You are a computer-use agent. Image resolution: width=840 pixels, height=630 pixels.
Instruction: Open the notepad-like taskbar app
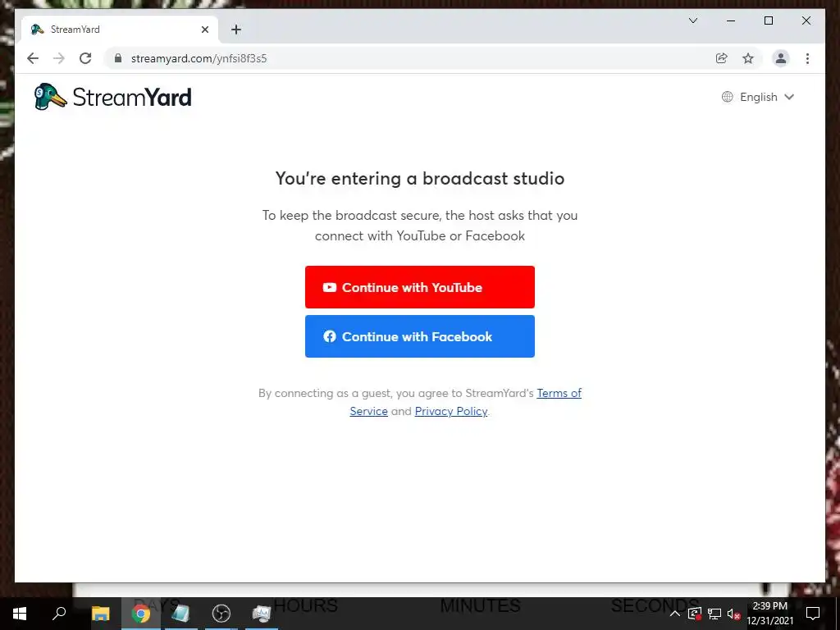click(x=180, y=614)
